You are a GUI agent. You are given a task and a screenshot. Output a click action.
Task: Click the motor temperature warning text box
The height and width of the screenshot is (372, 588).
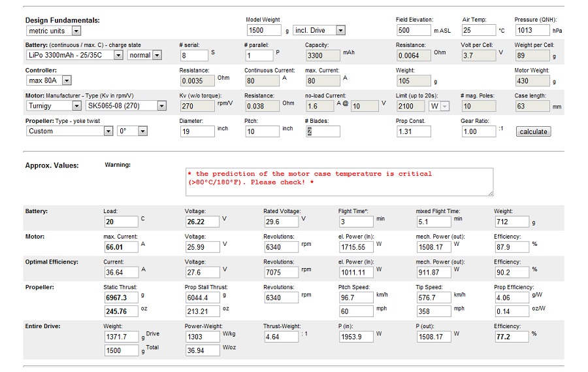coord(338,182)
